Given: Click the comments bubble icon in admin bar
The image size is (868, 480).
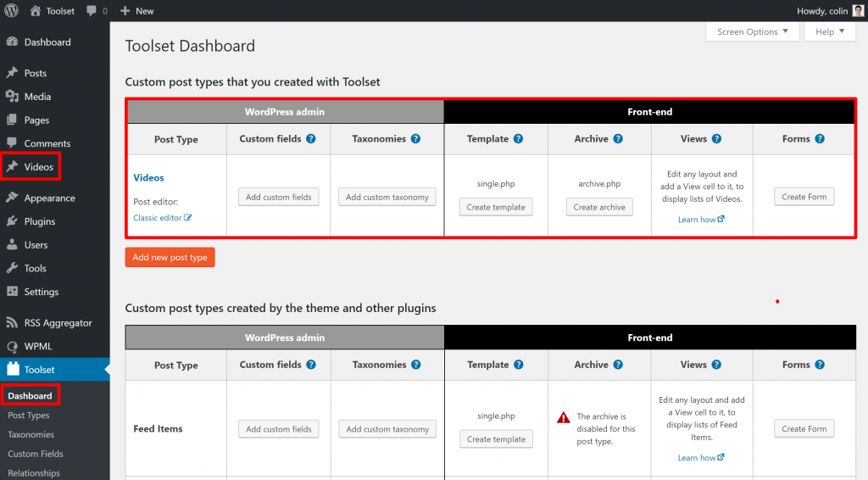Looking at the screenshot, I should click(x=92, y=10).
